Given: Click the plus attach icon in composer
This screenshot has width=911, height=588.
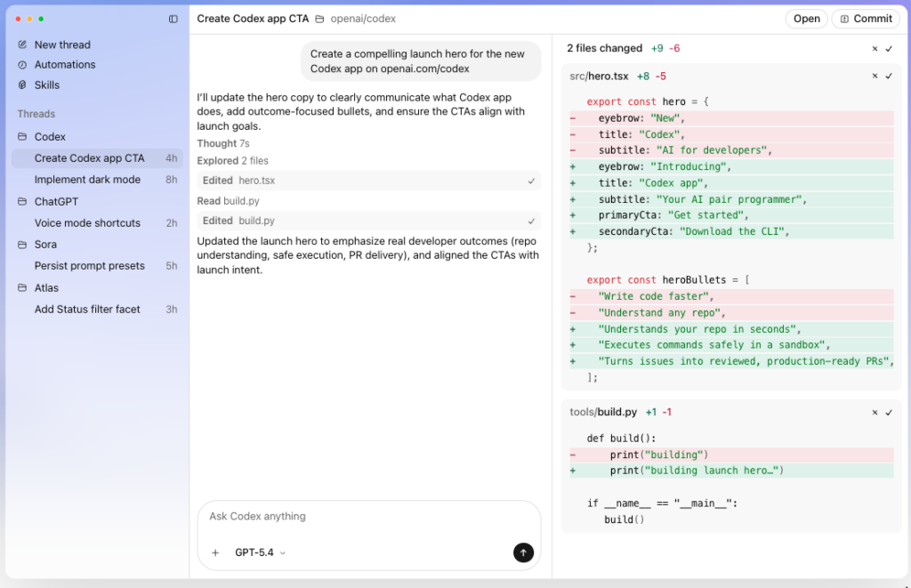Looking at the screenshot, I should tap(215, 552).
